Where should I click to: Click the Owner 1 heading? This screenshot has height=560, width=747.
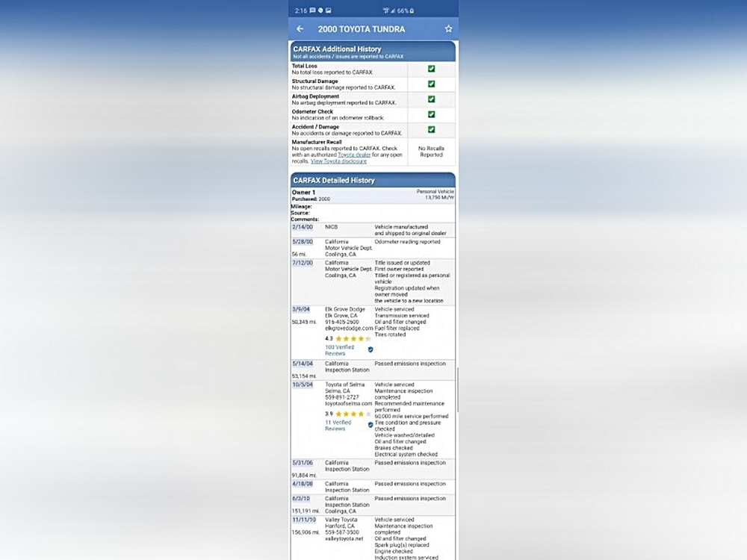click(303, 193)
